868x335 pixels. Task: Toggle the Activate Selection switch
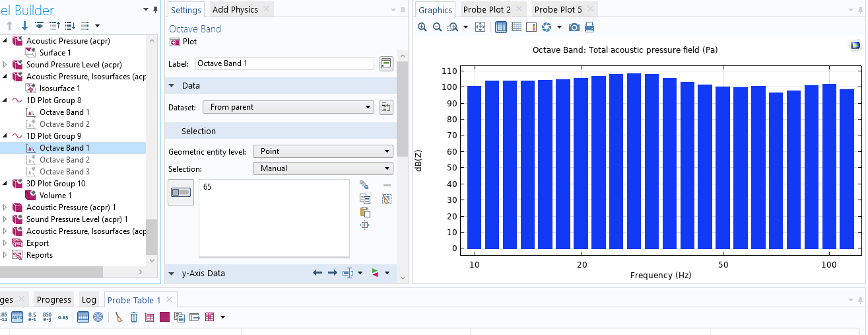pyautogui.click(x=180, y=192)
